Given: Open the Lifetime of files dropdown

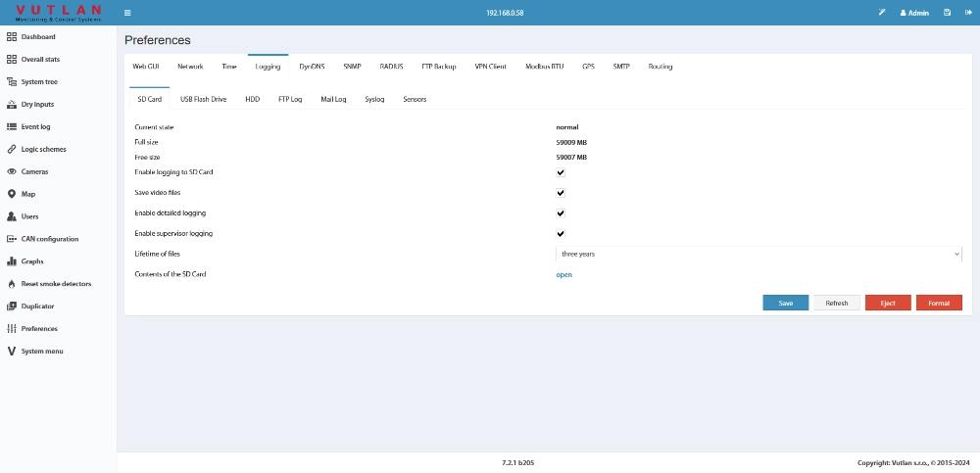Looking at the screenshot, I should pos(759,254).
